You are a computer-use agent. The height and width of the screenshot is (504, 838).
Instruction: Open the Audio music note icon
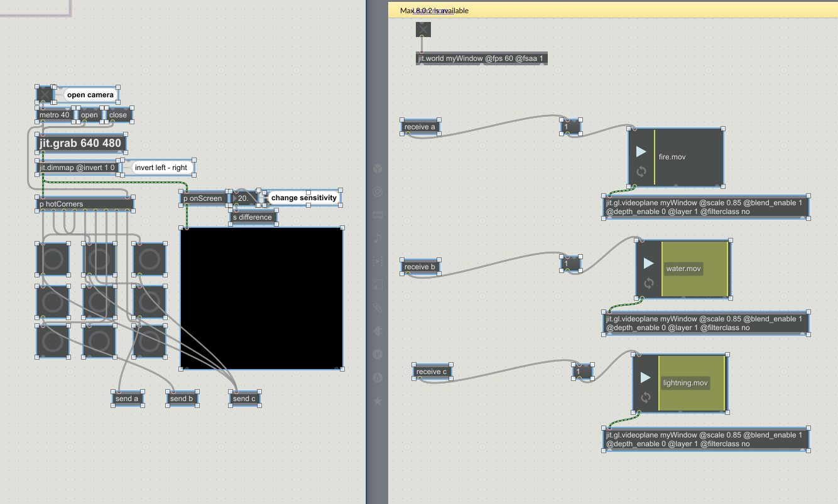click(378, 238)
